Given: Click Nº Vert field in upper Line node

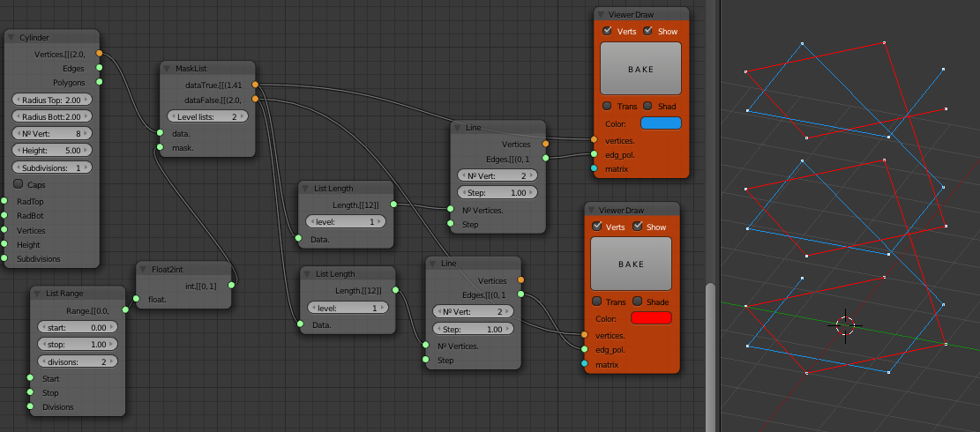Looking at the screenshot, I should pyautogui.click(x=498, y=175).
